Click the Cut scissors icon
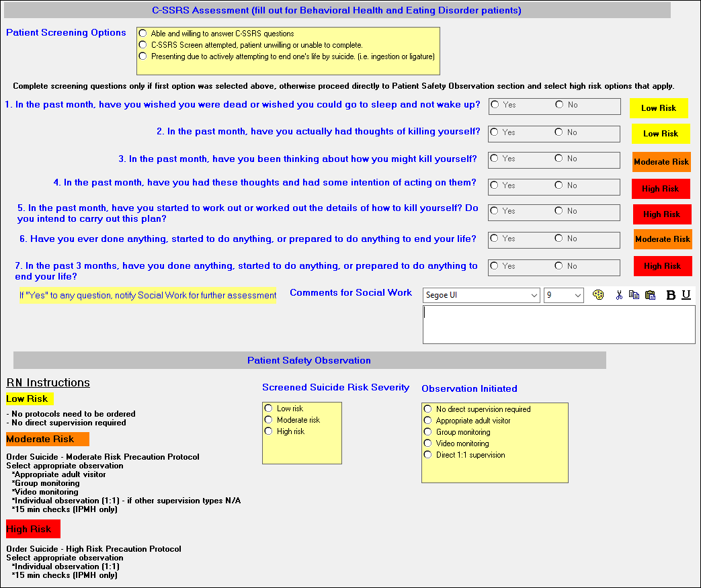The image size is (701, 588). tap(619, 294)
